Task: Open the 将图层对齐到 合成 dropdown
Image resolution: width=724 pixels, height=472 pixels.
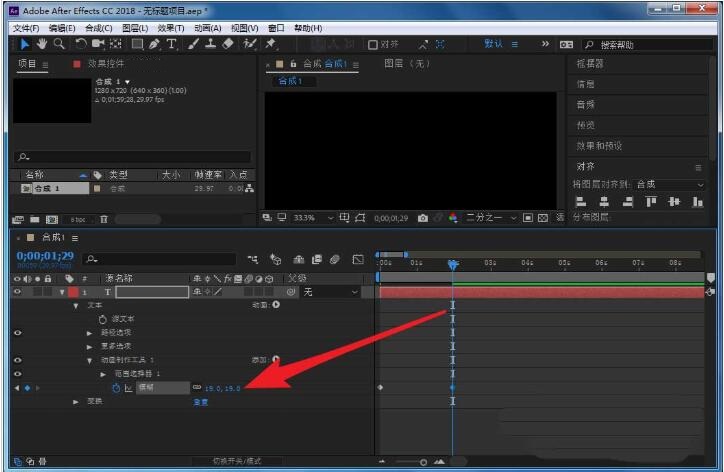Action: pyautogui.click(x=670, y=184)
